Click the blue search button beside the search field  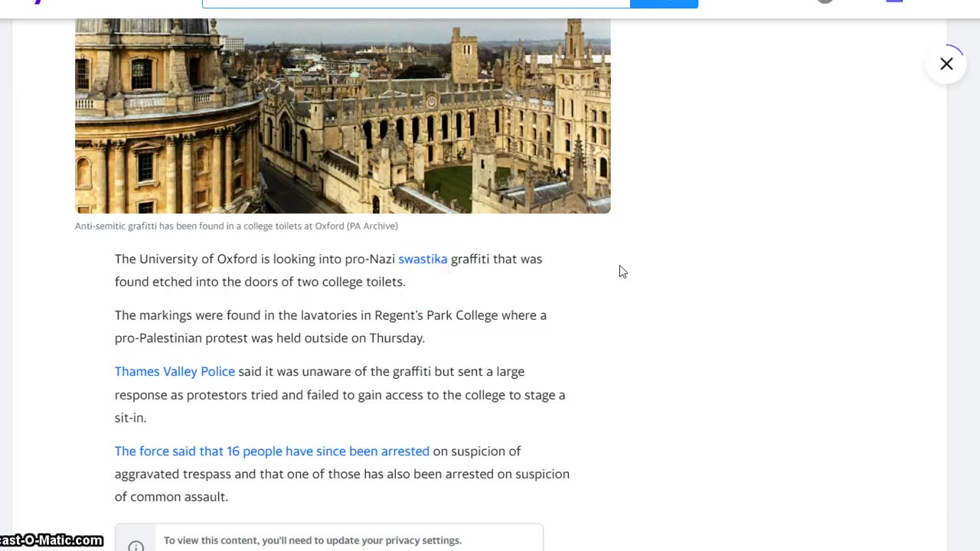click(664, 3)
